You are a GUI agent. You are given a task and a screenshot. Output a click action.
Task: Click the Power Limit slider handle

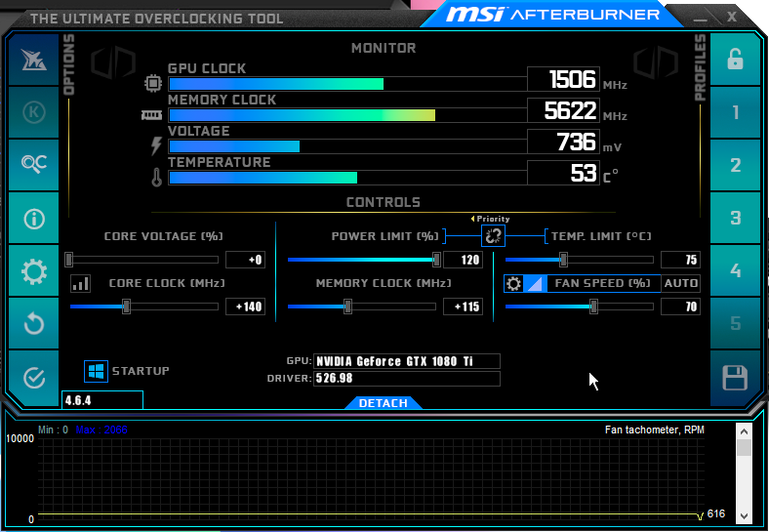click(x=436, y=260)
